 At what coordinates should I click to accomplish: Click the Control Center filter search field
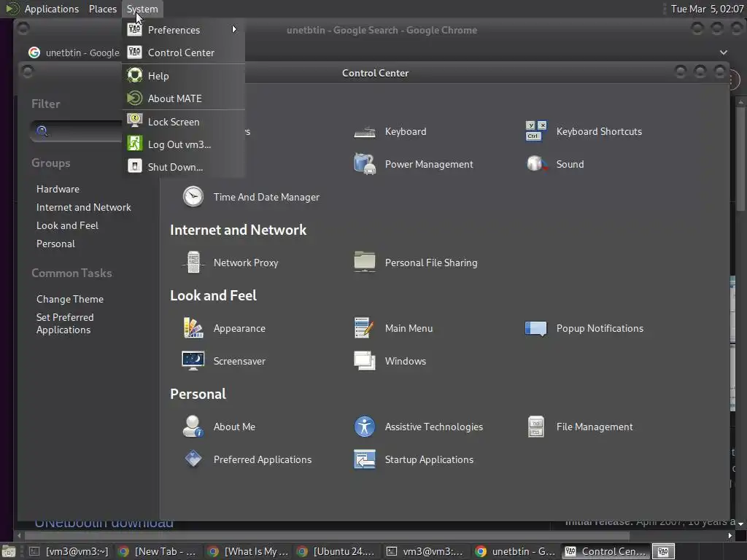pyautogui.click(x=76, y=131)
